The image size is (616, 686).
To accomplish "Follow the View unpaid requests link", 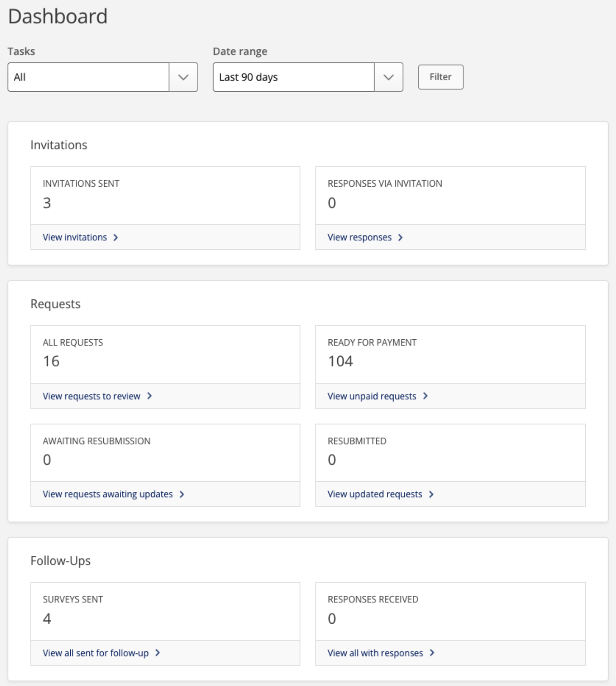I will [x=372, y=396].
